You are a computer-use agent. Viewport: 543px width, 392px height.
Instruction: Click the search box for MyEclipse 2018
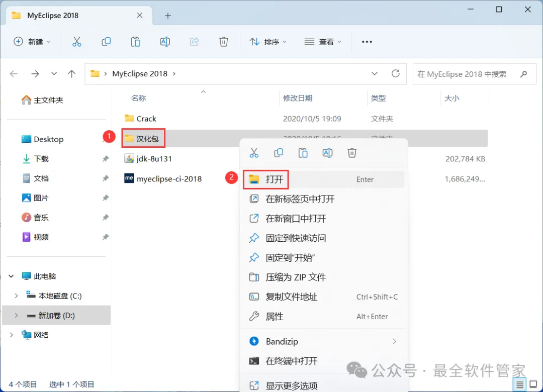[475, 74]
